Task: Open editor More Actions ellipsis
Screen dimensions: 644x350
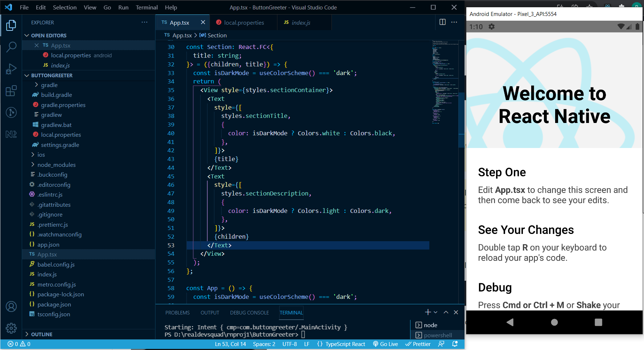Action: (454, 22)
